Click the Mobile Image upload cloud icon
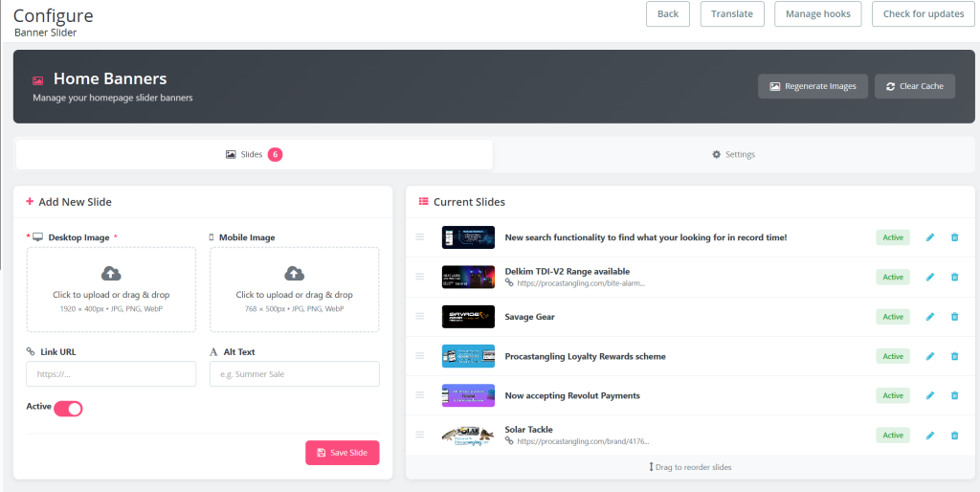This screenshot has height=492, width=980. coord(294,273)
